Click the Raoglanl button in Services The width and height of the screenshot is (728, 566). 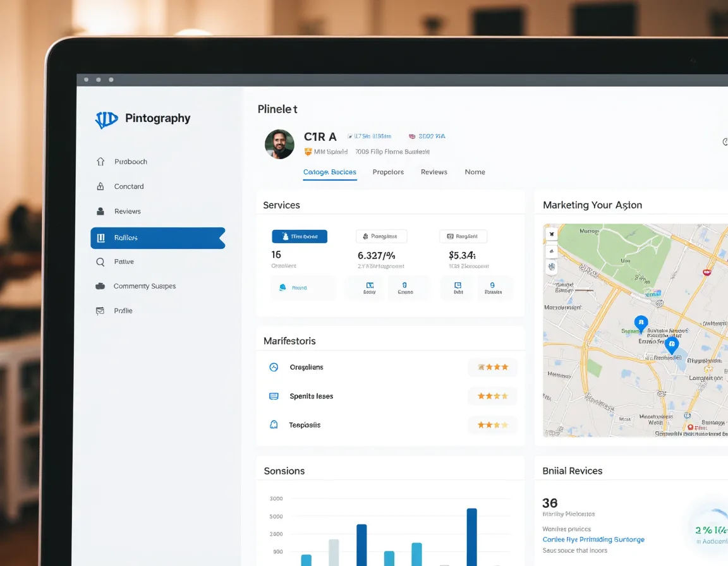[463, 236]
